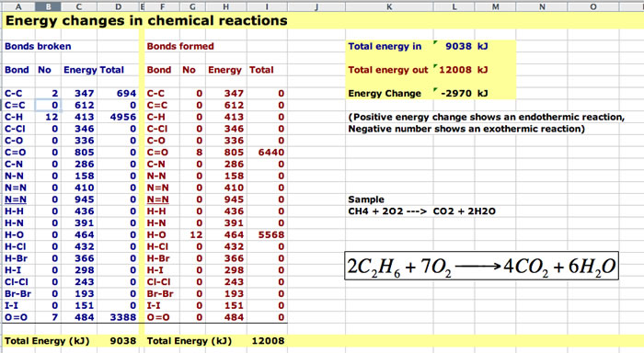Click the blue 'Energy' header under Bonds broken
The image size is (644, 353).
(80, 70)
